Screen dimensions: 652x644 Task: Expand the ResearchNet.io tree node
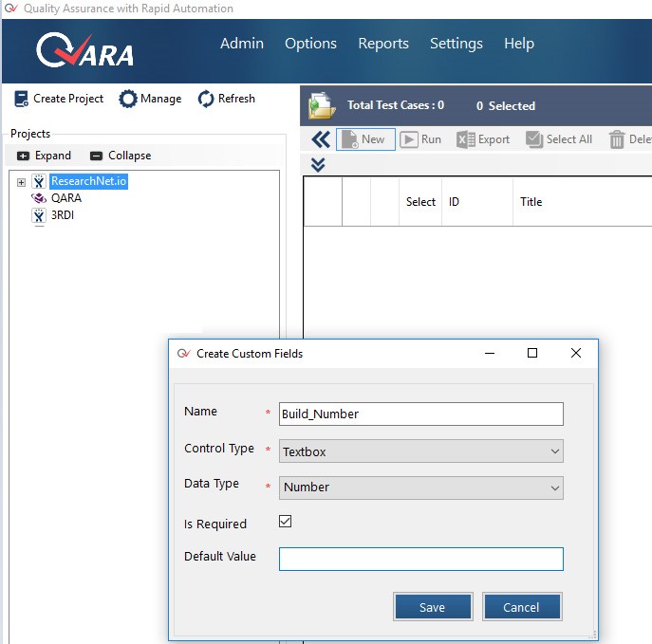click(21, 182)
